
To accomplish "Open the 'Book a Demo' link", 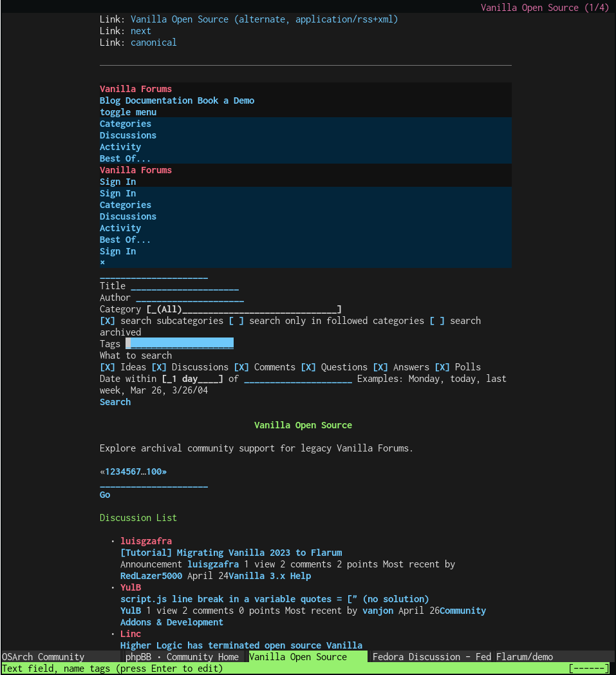I will pyautogui.click(x=226, y=100).
